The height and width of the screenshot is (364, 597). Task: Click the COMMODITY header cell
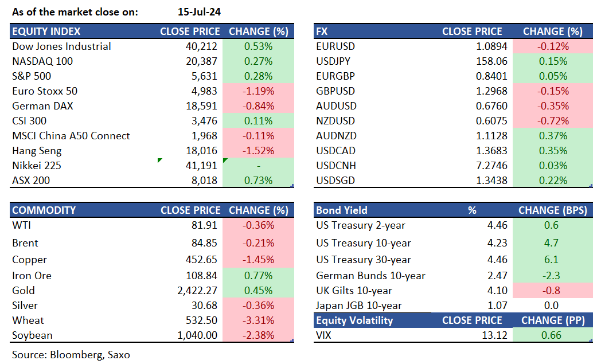coord(44,210)
